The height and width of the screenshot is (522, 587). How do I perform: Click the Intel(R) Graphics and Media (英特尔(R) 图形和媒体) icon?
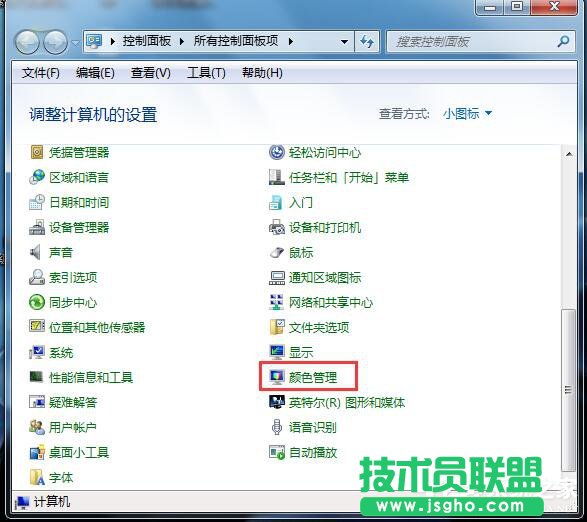pyautogui.click(x=277, y=402)
